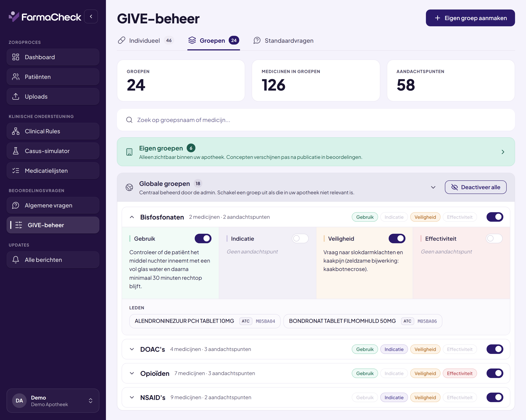Screen dimensions: 526x420
Task: Open the Standaardvragen tab
Action: coord(283,41)
